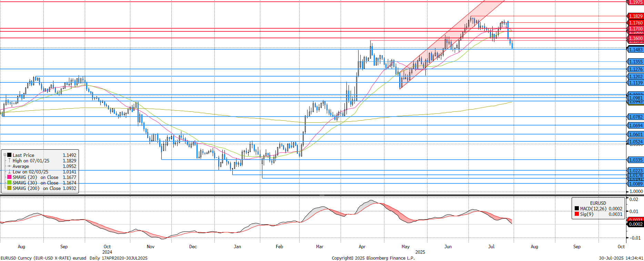Click the High marker icon in legend
644x261 pixels.
9,161
